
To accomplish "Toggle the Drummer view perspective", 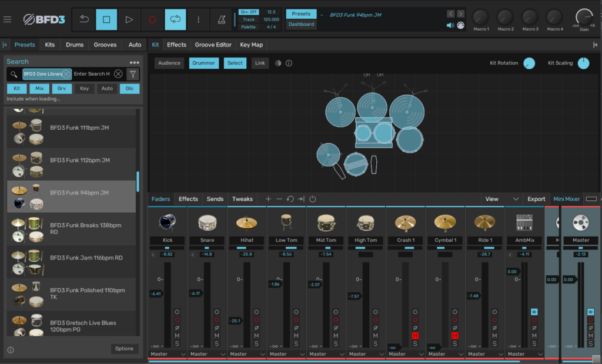I will pos(203,63).
